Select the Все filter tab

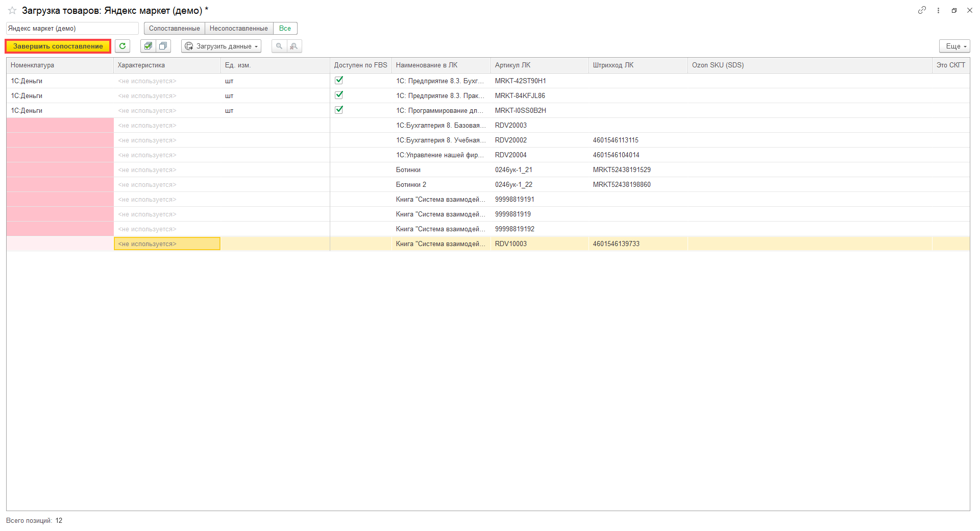point(285,29)
